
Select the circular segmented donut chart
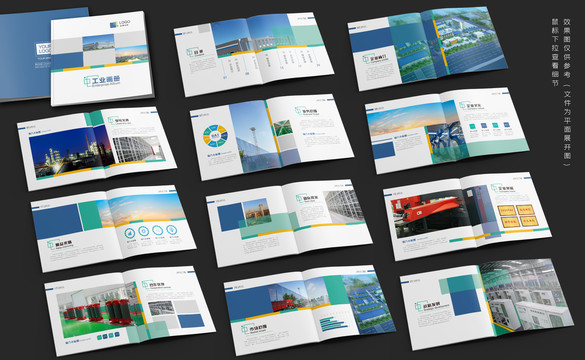[215, 137]
